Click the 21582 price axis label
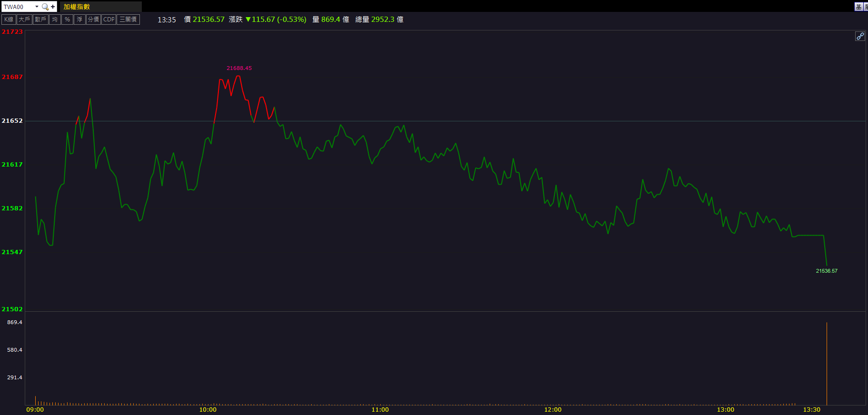 tap(12, 208)
